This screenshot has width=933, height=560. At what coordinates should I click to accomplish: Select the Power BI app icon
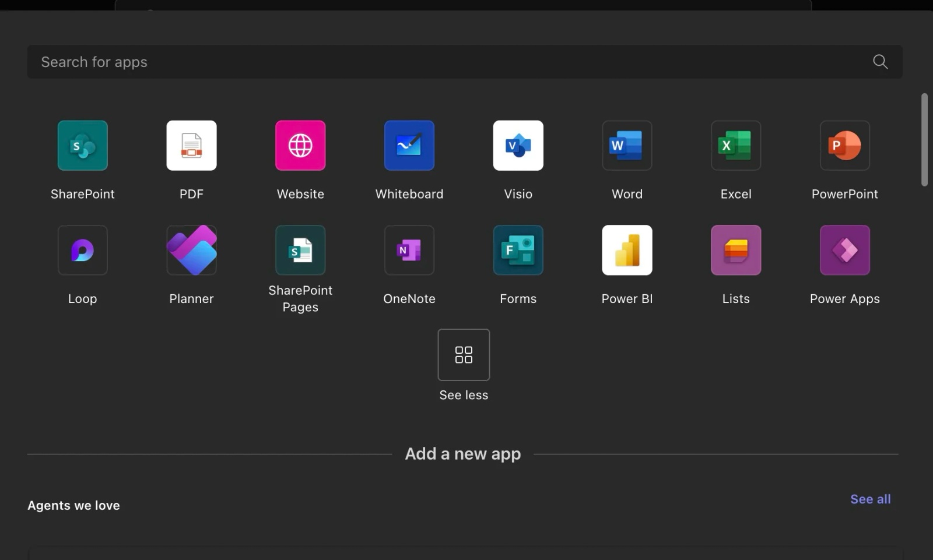627,250
